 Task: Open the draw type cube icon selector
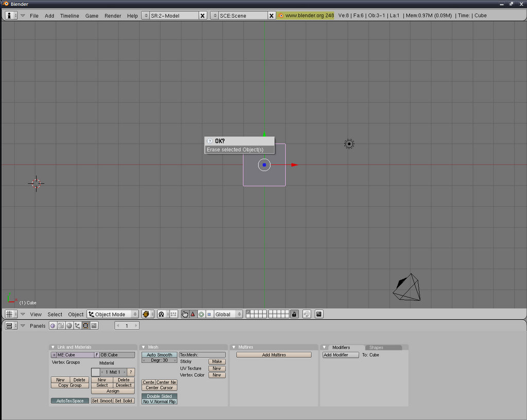click(148, 314)
